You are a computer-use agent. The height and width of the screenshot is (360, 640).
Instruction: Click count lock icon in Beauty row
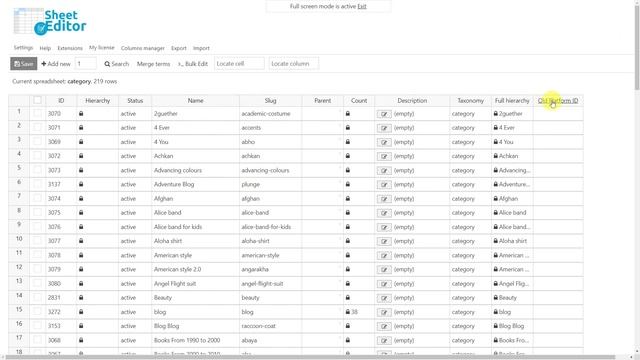tap(348, 298)
